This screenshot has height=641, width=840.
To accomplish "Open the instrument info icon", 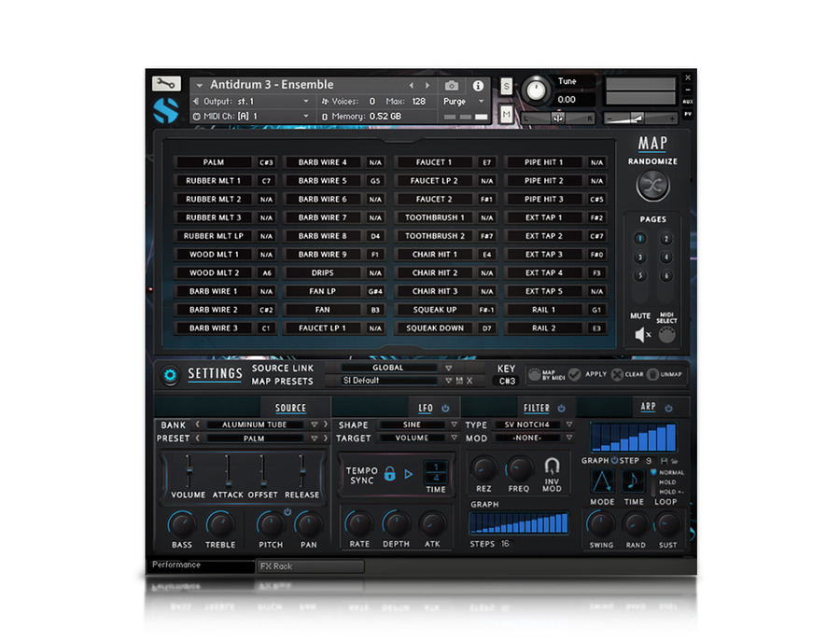I will (x=478, y=86).
